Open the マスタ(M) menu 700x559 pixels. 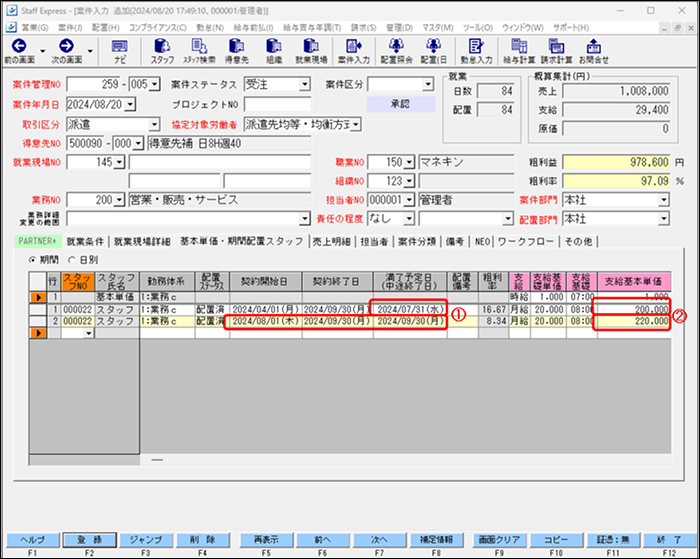(438, 28)
